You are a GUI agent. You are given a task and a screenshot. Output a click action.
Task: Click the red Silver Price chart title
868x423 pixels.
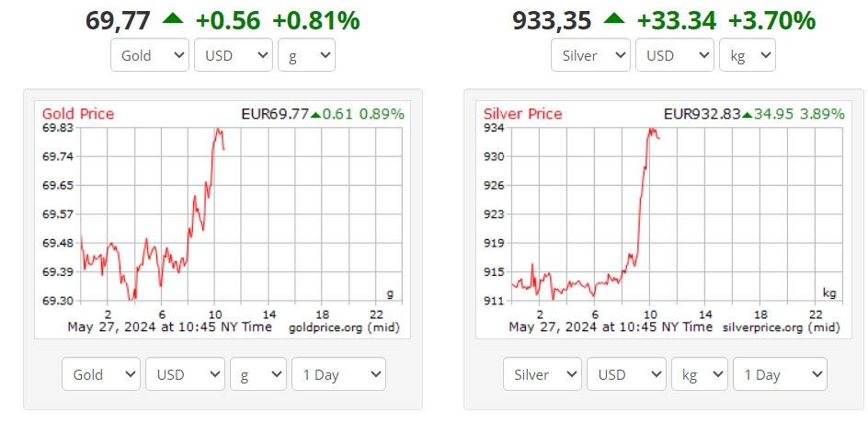[x=522, y=114]
